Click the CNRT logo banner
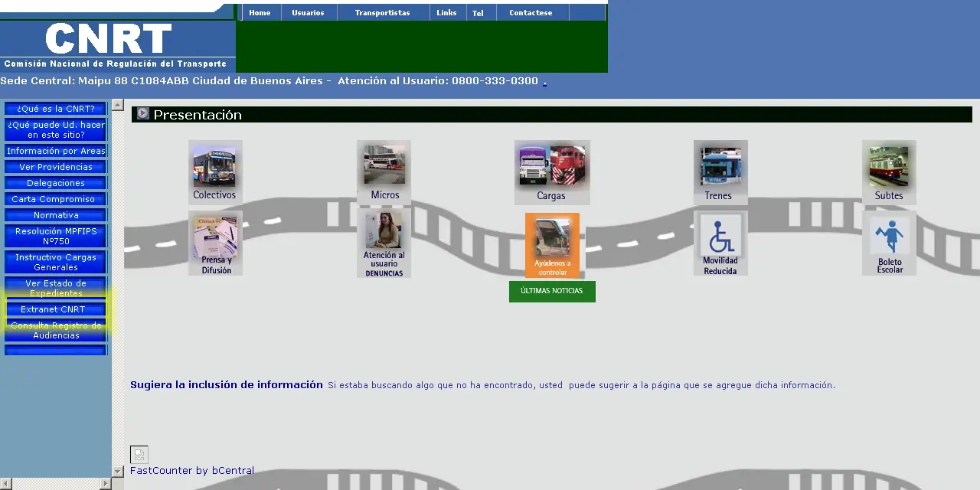 (118, 44)
